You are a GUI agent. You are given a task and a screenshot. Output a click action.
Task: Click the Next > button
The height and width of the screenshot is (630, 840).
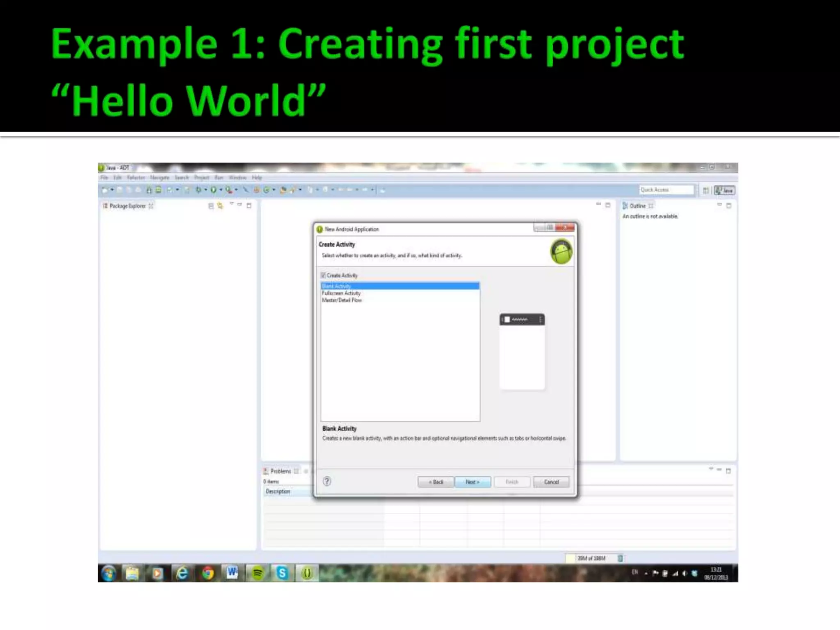click(472, 482)
